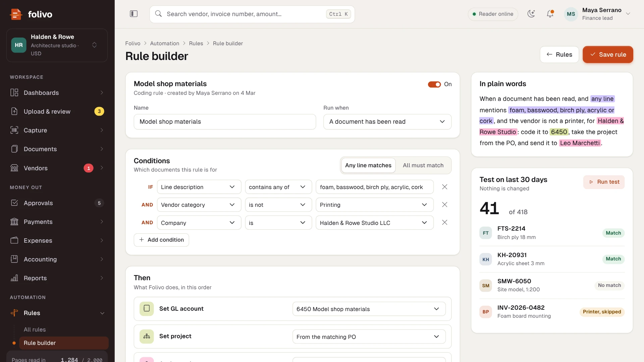Select Any line matches option

(x=368, y=165)
